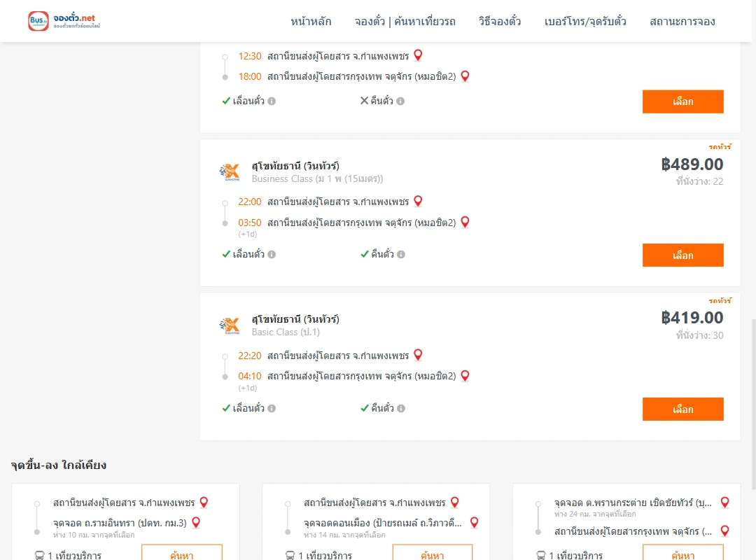Open map pin for จุดจอดดอนเมือง stop
The width and height of the screenshot is (756, 560).
click(475, 522)
